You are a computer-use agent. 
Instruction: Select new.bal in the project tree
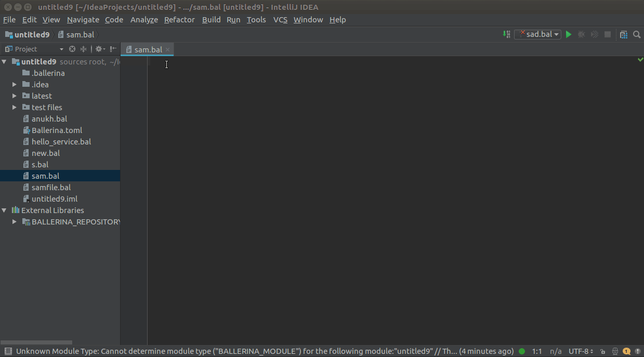[46, 153]
